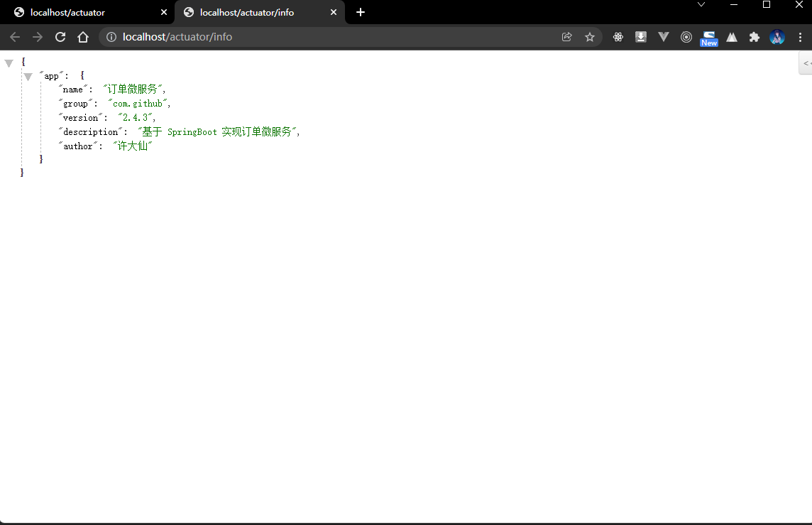Click the "author" key
Viewport: 812px width, 525px height.
pyautogui.click(x=77, y=146)
